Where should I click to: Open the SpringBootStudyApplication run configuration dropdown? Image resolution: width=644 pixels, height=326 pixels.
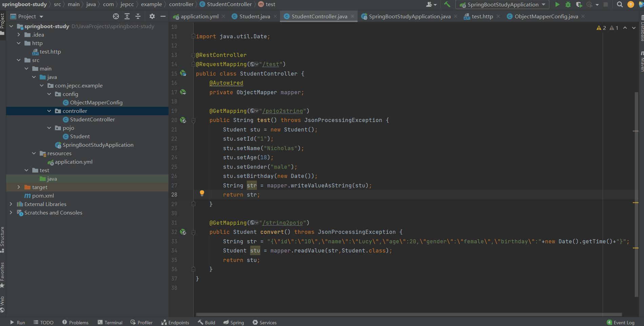502,4
